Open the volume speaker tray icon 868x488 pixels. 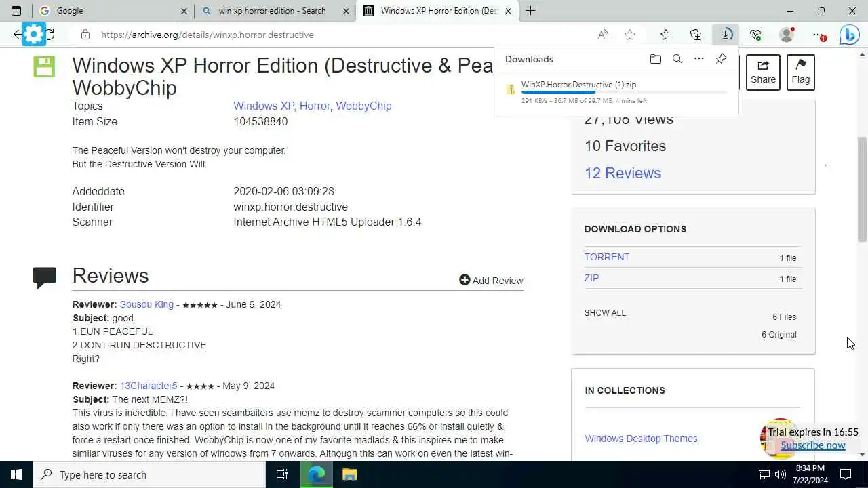click(x=780, y=474)
